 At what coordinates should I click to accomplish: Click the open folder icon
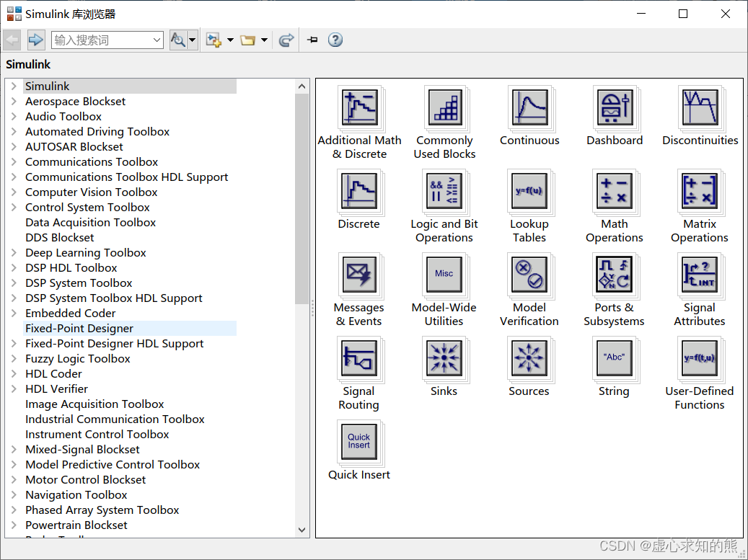[x=247, y=40]
